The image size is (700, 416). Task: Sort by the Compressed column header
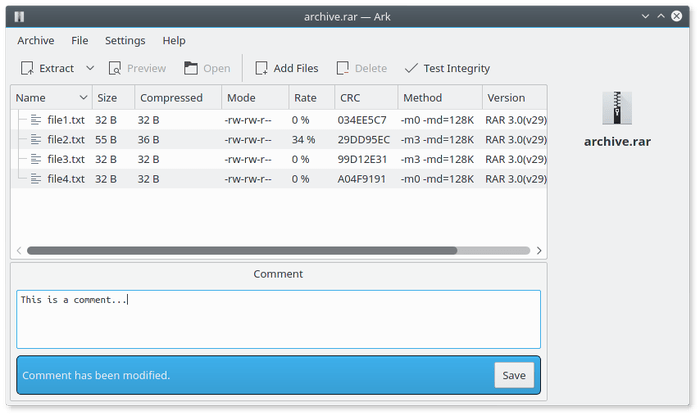(171, 98)
